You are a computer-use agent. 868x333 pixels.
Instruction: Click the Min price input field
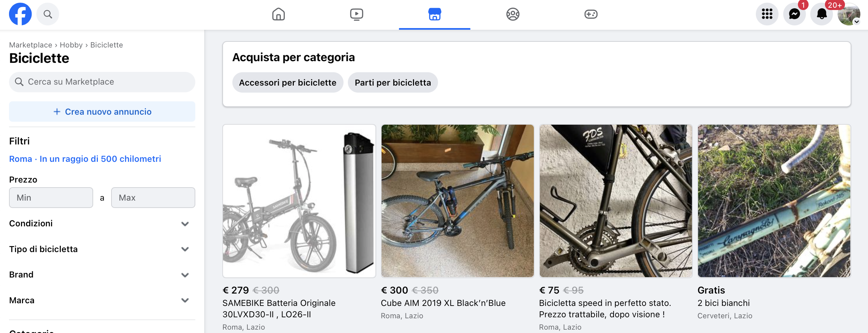click(x=51, y=198)
